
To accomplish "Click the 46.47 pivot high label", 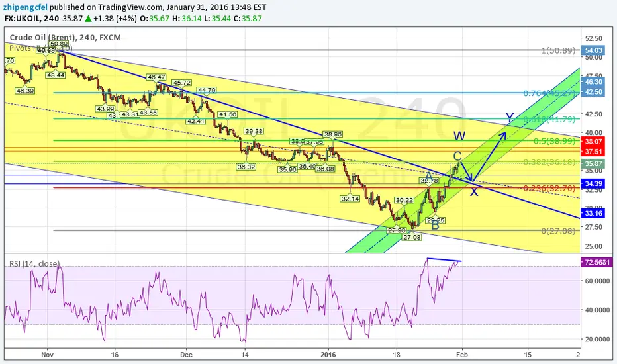I will point(156,77).
